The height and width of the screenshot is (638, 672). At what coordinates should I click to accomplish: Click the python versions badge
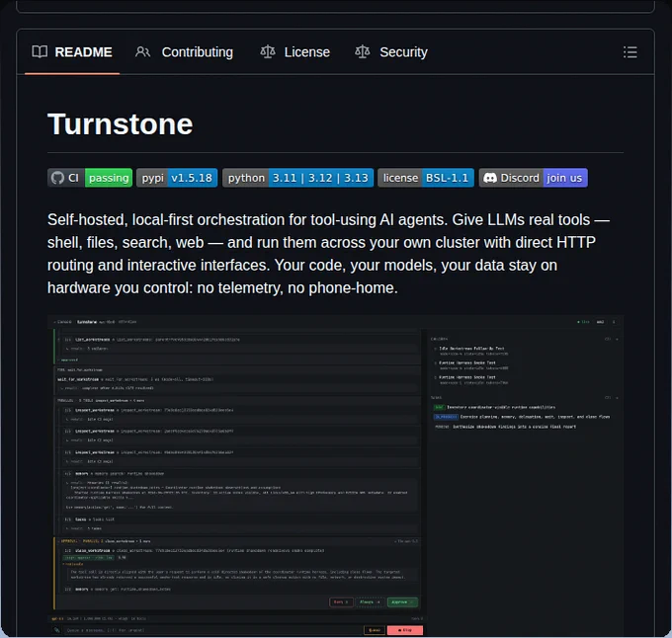[x=297, y=178]
